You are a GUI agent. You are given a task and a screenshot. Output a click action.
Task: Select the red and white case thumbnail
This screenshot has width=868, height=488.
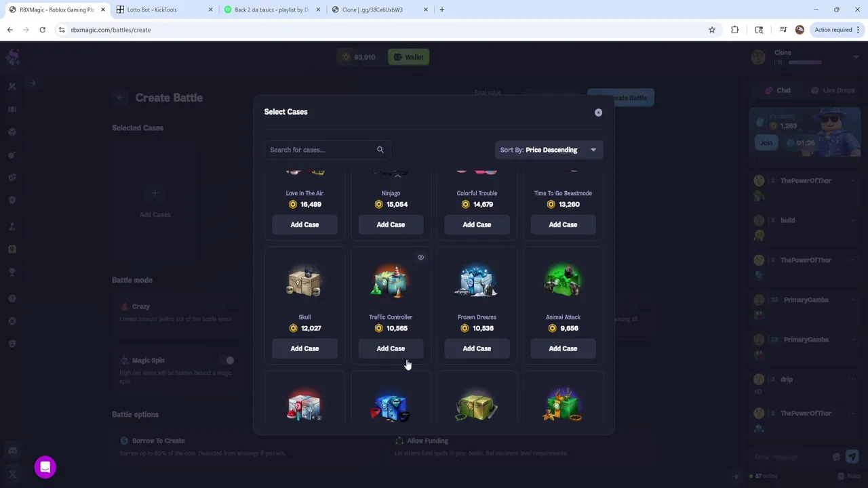tap(304, 405)
